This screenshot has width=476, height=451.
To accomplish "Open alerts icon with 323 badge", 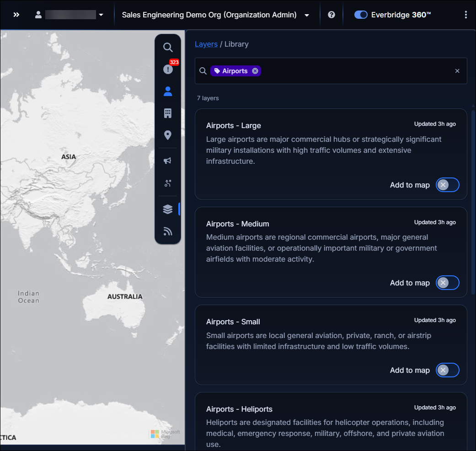I will pos(168,69).
